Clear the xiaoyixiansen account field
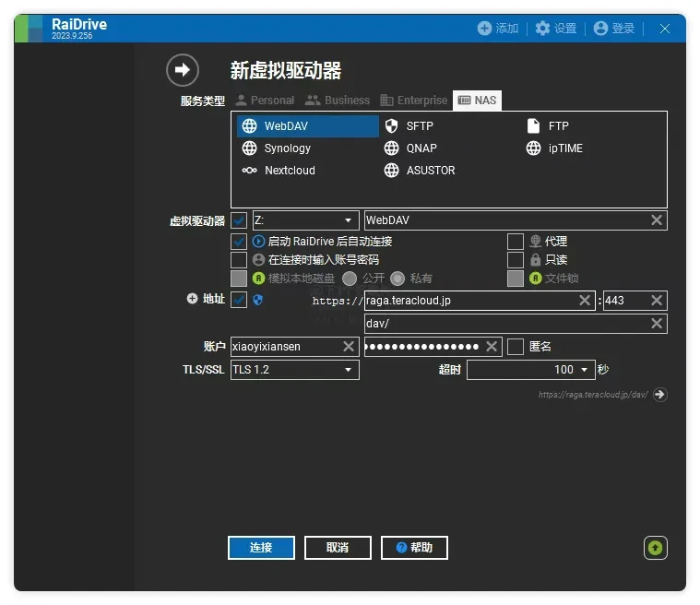Viewport: 700px width, 605px height. (x=349, y=347)
